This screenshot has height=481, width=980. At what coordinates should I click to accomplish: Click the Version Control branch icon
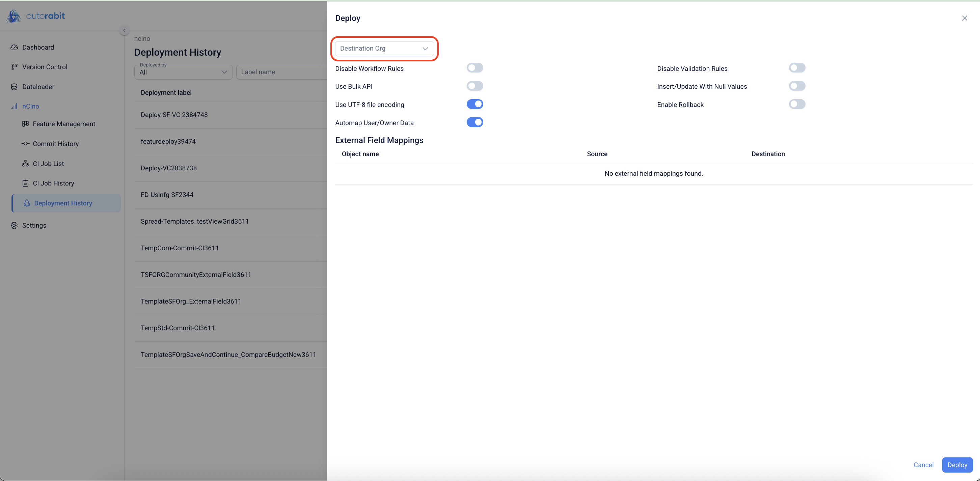[14, 67]
